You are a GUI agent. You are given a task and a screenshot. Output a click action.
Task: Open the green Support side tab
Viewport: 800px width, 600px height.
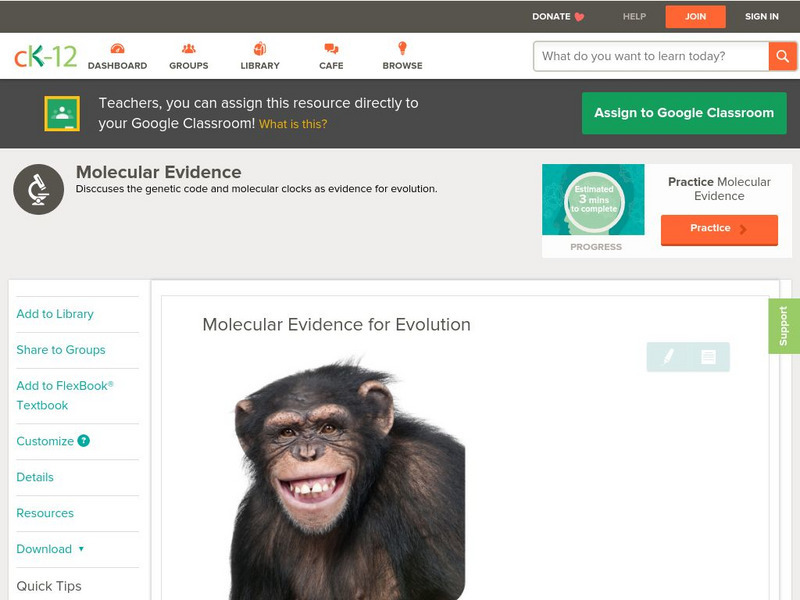click(784, 326)
